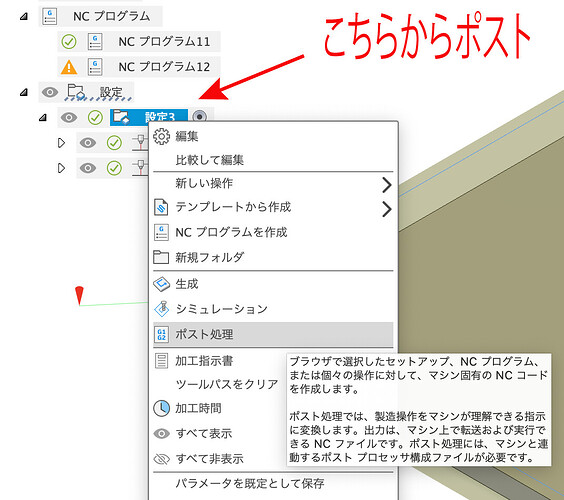Click the eye icon next to すべて表示
Screen dimensions: 564x500
coord(162,433)
